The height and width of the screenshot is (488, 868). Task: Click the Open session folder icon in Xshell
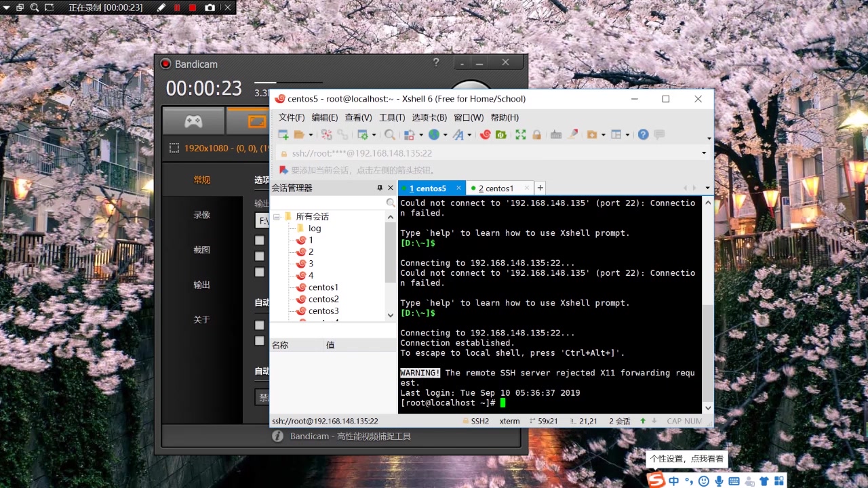(x=298, y=134)
